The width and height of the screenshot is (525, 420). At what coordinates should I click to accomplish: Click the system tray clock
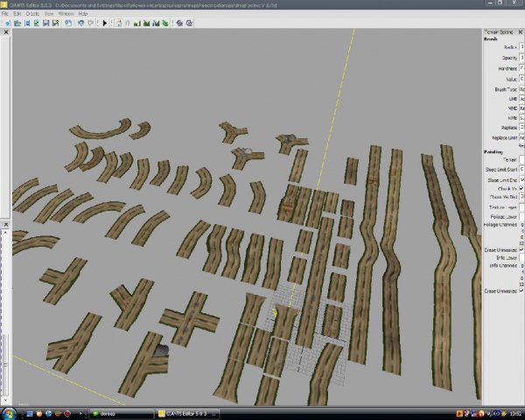(517, 414)
